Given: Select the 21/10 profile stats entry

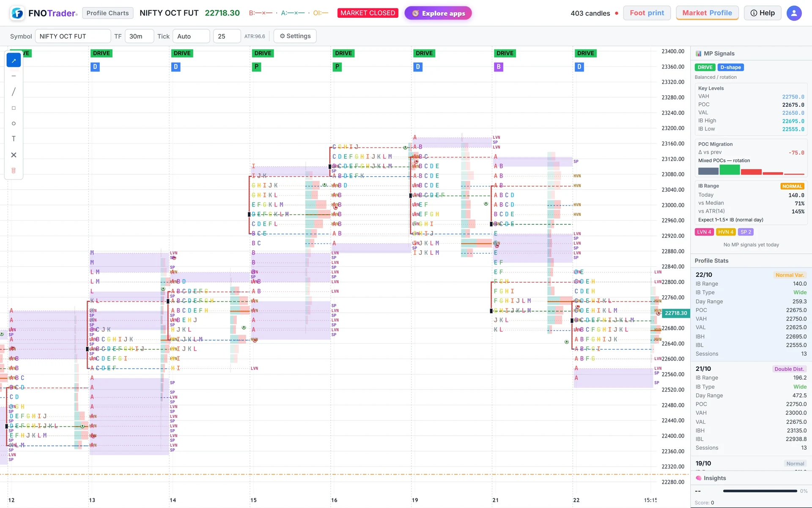Looking at the screenshot, I should click(x=751, y=409).
